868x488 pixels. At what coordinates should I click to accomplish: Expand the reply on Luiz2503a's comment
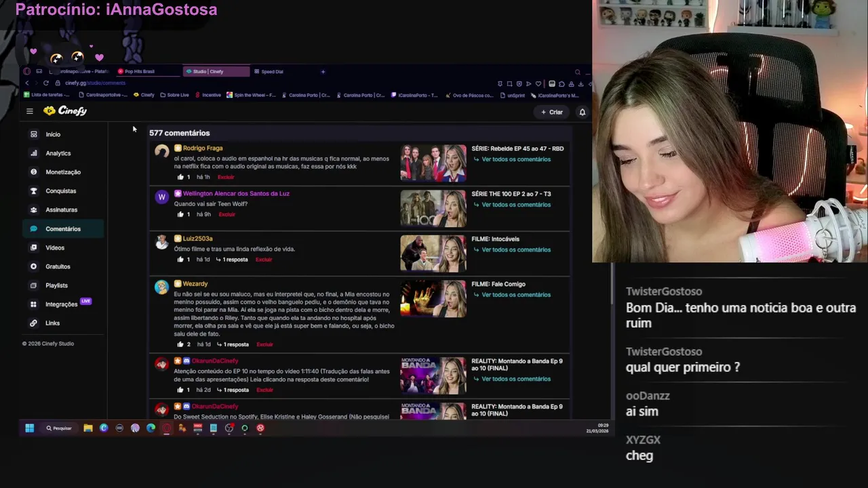pyautogui.click(x=232, y=260)
